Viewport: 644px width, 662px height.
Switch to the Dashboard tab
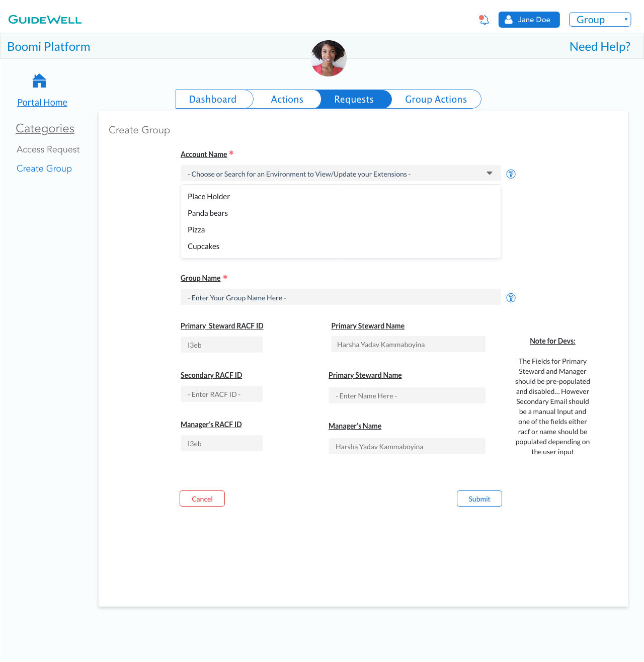pyautogui.click(x=213, y=99)
